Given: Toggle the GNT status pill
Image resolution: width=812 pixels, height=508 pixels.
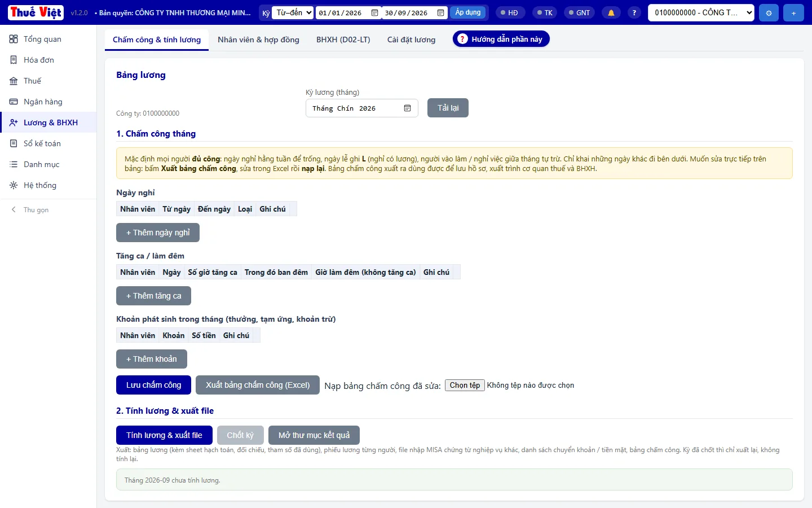Looking at the screenshot, I should click(x=580, y=12).
